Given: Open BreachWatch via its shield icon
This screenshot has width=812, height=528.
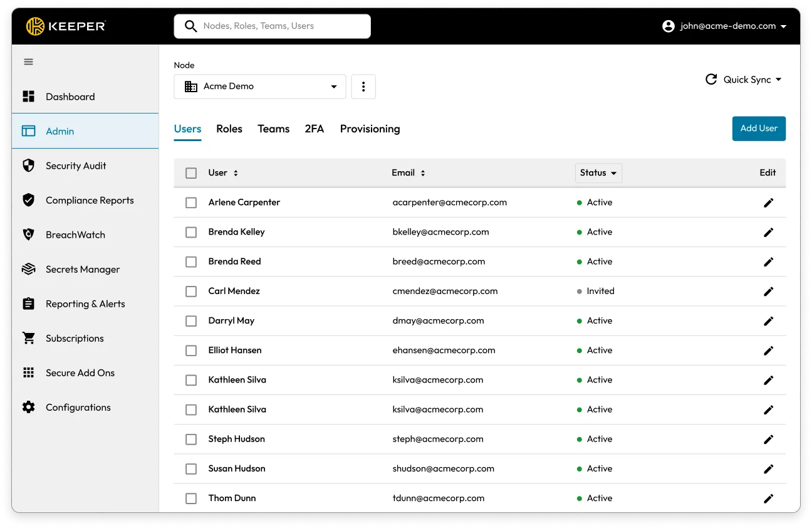Looking at the screenshot, I should [x=29, y=235].
